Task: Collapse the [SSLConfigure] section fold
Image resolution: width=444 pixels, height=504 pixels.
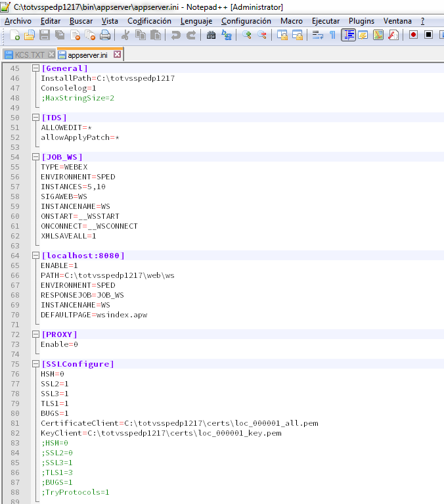Action: (35, 364)
